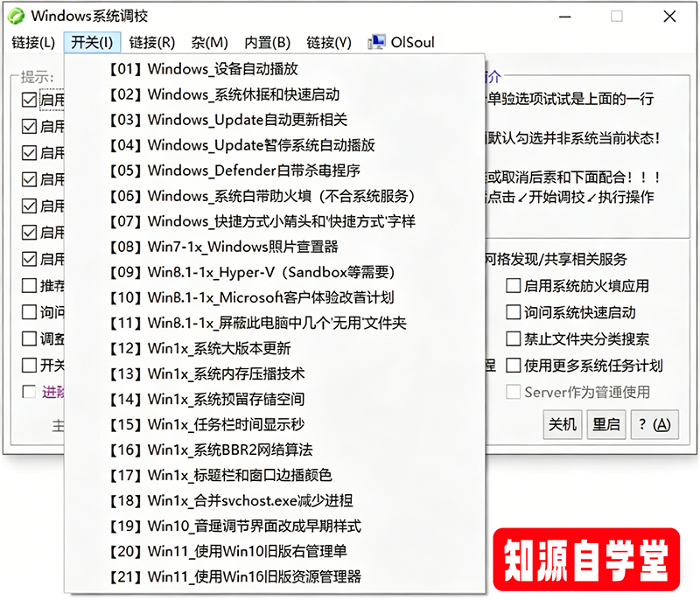Open the 内置(B) menu
Image resolution: width=700 pixels, height=600 pixels.
pos(267,42)
